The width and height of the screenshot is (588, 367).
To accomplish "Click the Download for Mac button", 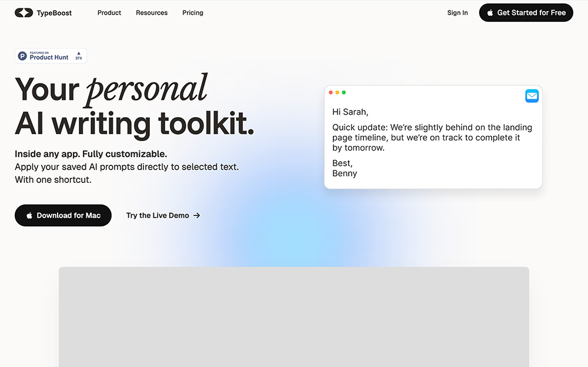I will click(63, 215).
